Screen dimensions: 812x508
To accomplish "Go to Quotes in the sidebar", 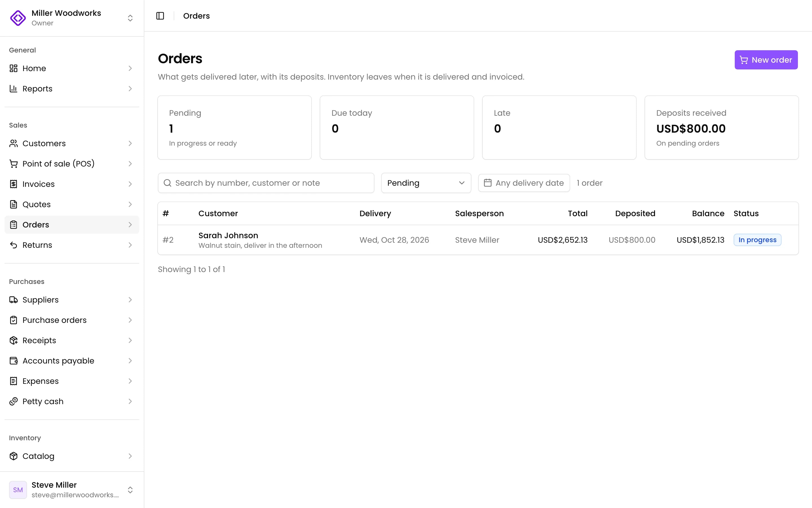I will [72, 204].
